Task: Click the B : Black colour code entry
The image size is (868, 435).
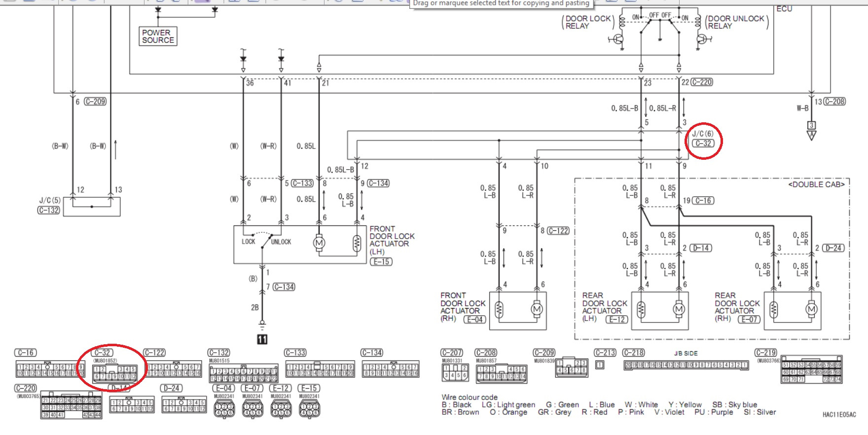Action: click(457, 404)
